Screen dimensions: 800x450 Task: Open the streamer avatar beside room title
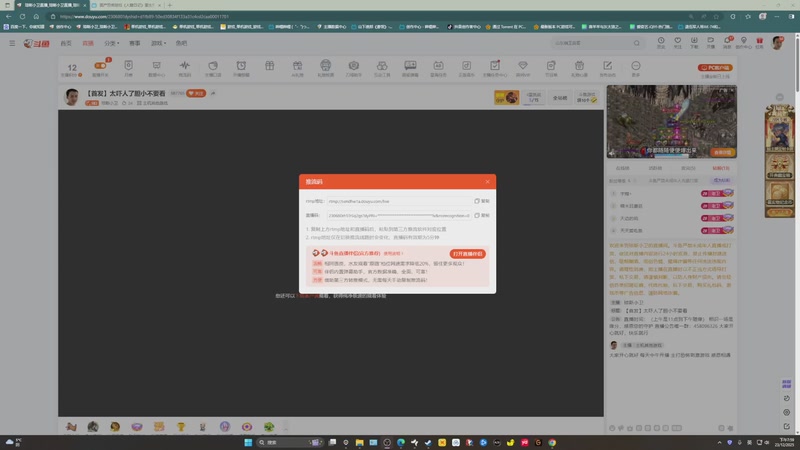pos(72,96)
